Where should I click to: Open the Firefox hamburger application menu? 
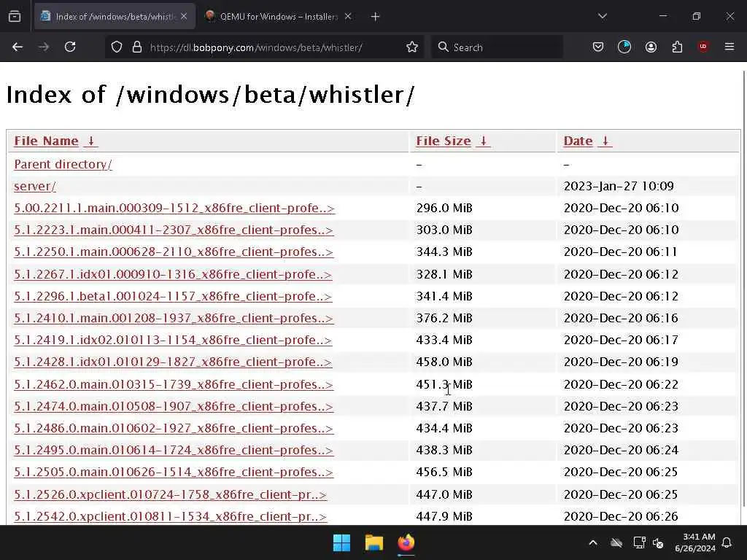pos(729,47)
